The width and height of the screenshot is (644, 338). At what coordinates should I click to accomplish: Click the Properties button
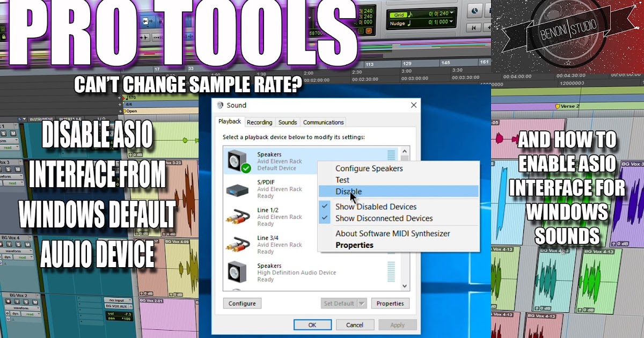click(390, 303)
